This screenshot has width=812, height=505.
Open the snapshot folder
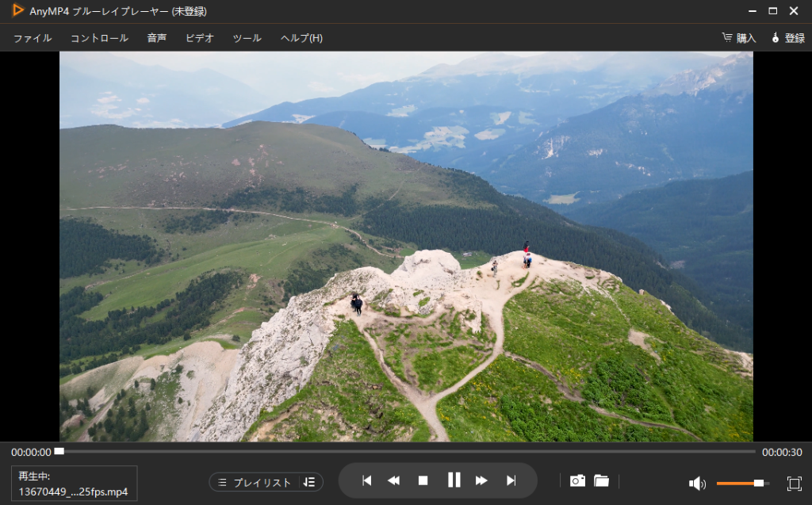pyautogui.click(x=601, y=481)
